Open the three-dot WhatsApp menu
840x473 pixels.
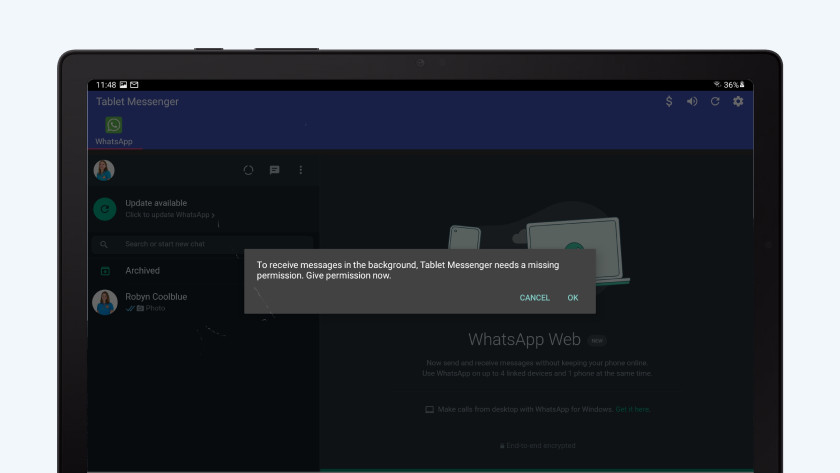300,170
